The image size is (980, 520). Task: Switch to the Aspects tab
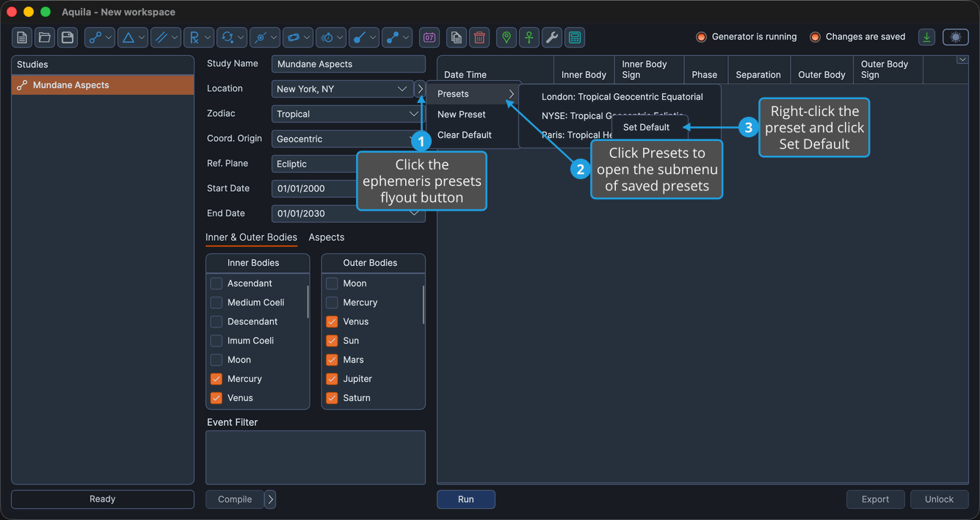(327, 237)
